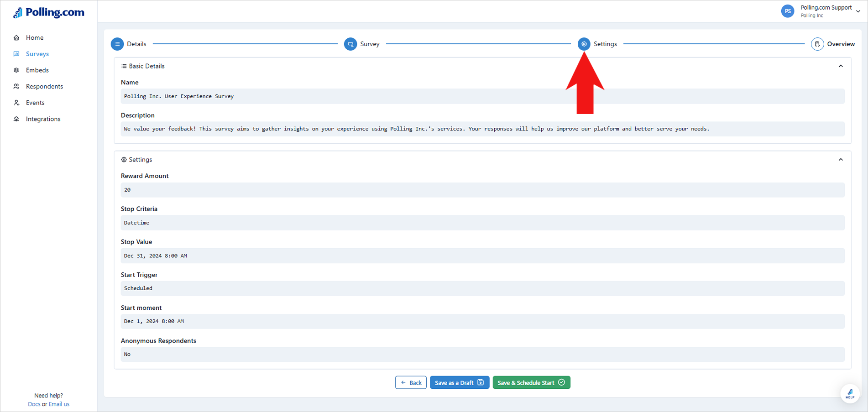The height and width of the screenshot is (412, 868).
Task: Click the Overview step icon
Action: (x=817, y=44)
